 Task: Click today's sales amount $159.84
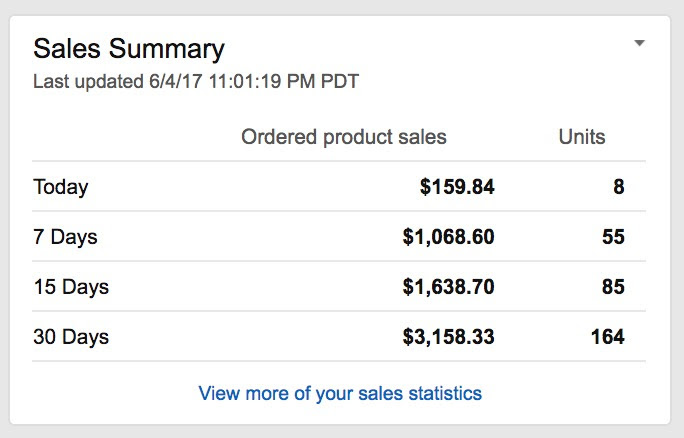click(x=457, y=187)
